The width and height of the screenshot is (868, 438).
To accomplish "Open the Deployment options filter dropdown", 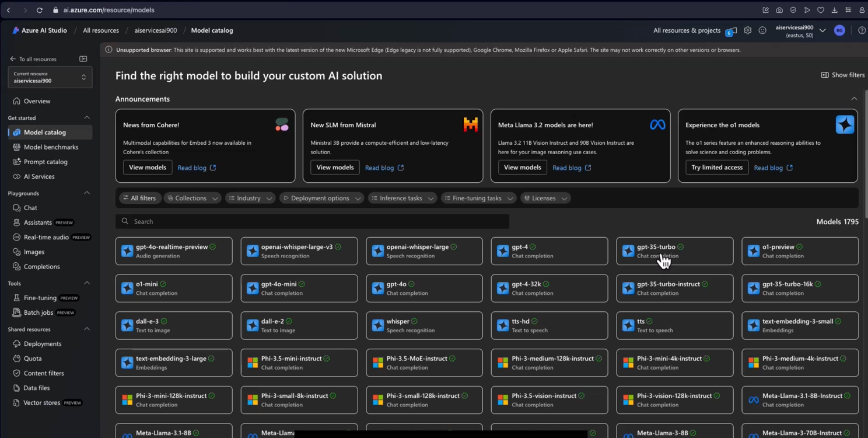I will [x=321, y=198].
